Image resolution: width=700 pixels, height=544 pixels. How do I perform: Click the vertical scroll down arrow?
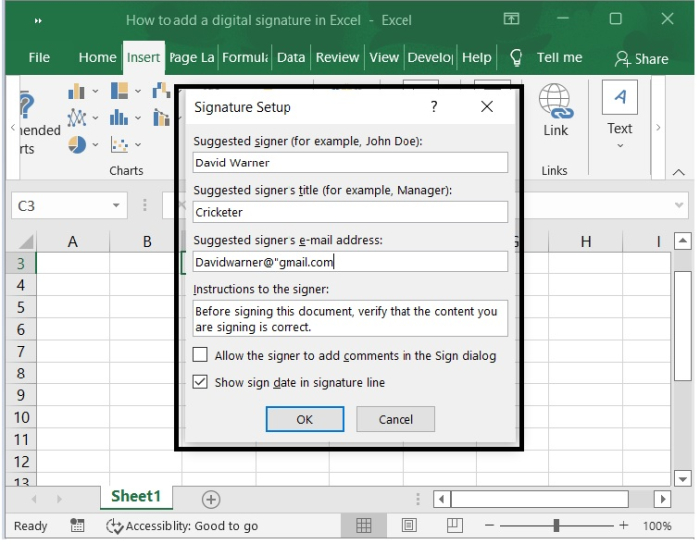click(683, 479)
